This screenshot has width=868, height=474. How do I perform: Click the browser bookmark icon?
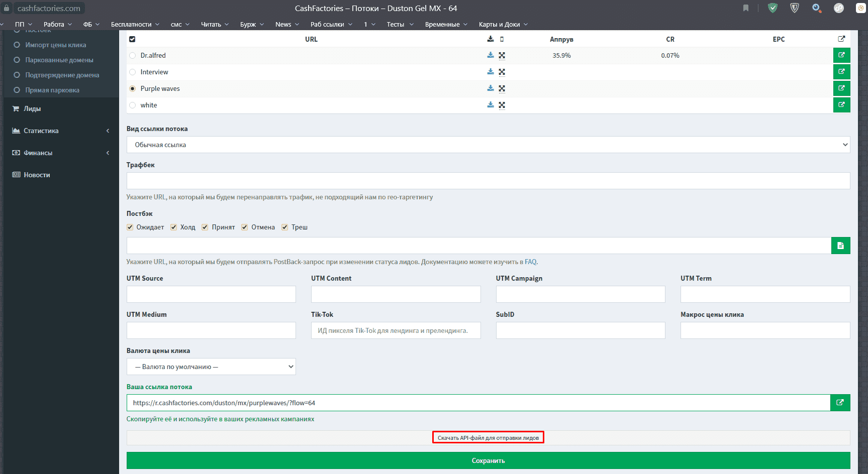(x=746, y=8)
